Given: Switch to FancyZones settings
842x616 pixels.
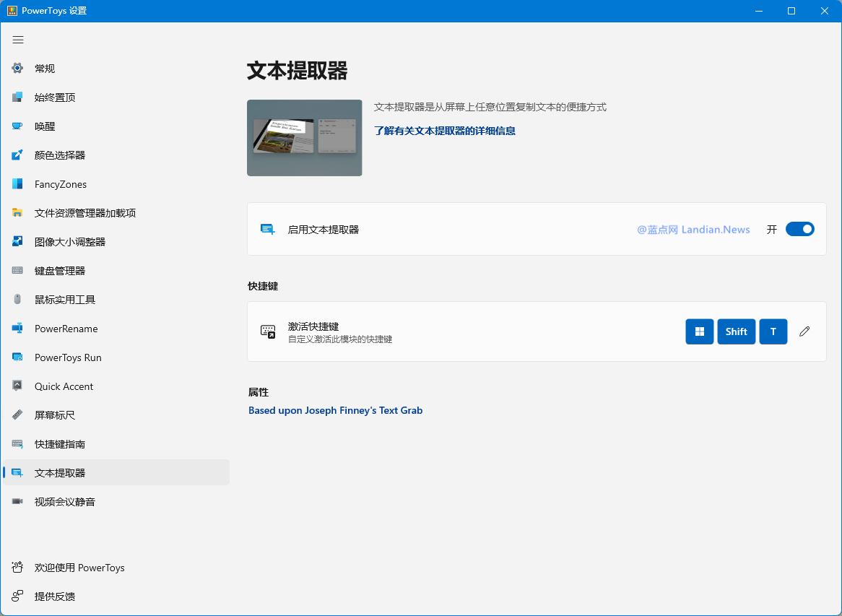Looking at the screenshot, I should pos(116,184).
